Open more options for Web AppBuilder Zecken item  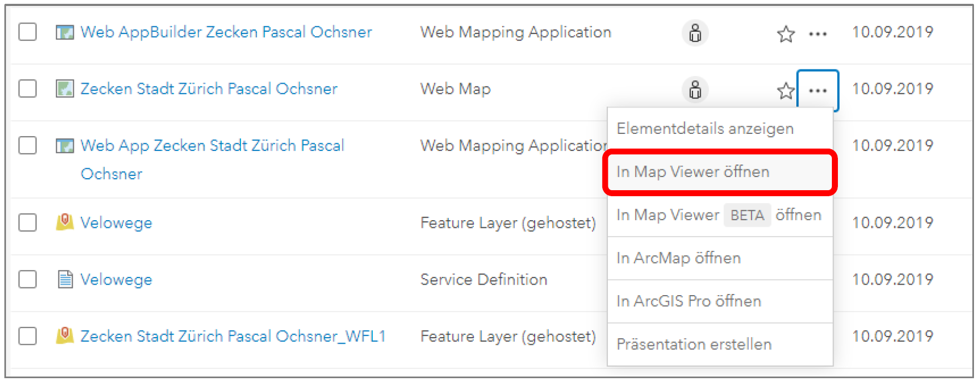pyautogui.click(x=817, y=34)
